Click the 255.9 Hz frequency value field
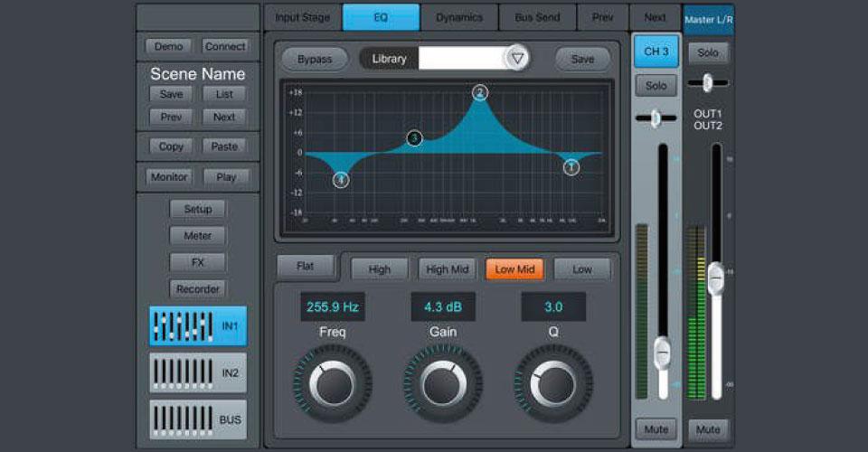The width and height of the screenshot is (868, 452). coord(333,307)
